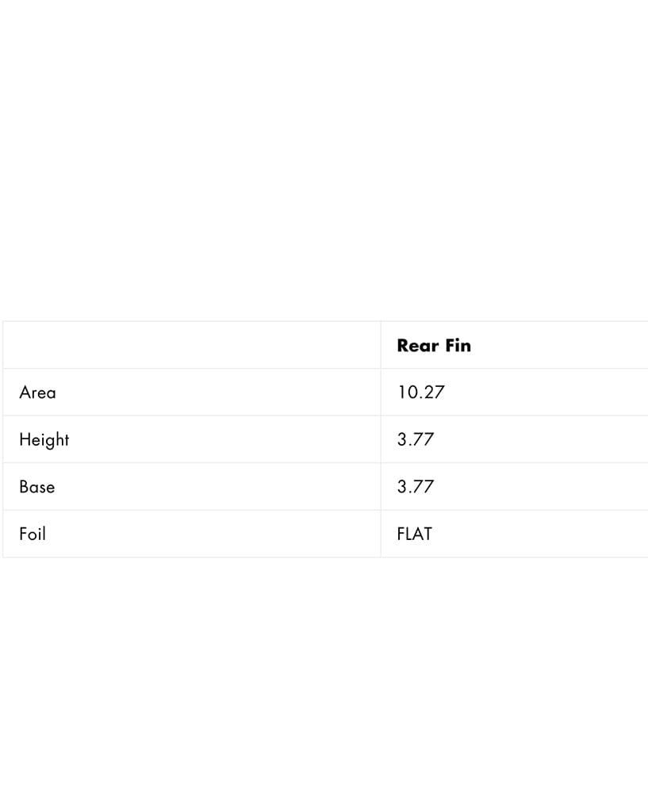Image resolution: width=648 pixels, height=812 pixels.
Task: Select the "Height" row label
Action: 44,440
